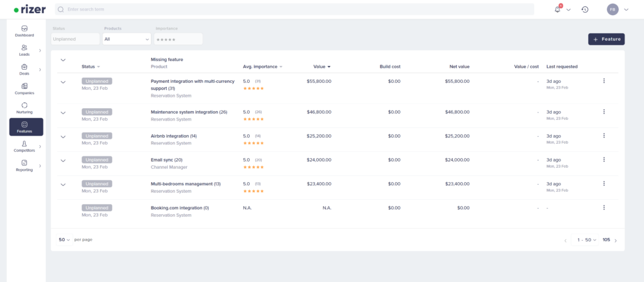Select the Deals sidebar icon

tap(25, 70)
